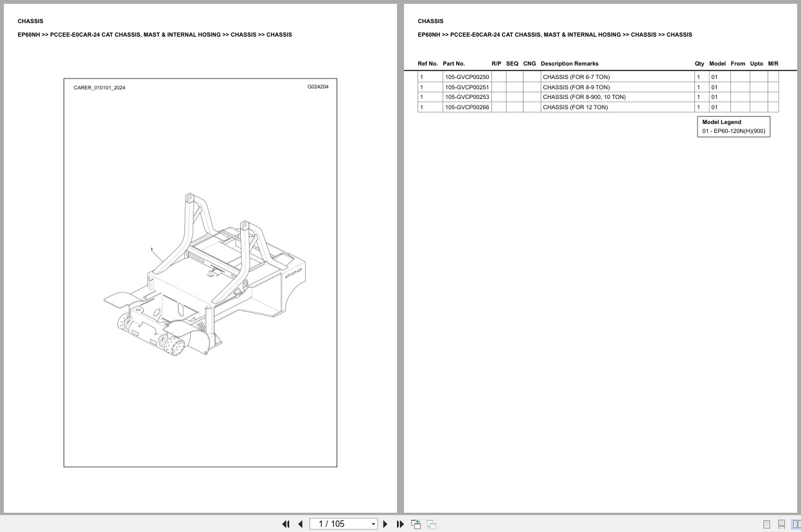Go to the previous page
The width and height of the screenshot is (801, 532).
pos(300,524)
